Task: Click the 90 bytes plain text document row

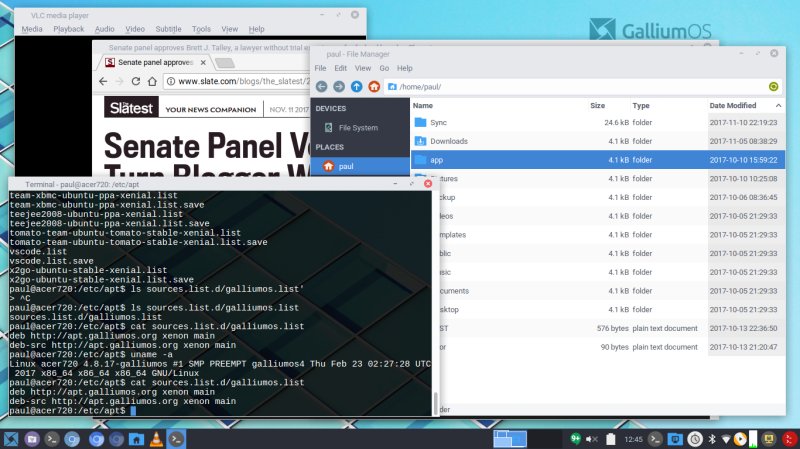Action: 612,347
